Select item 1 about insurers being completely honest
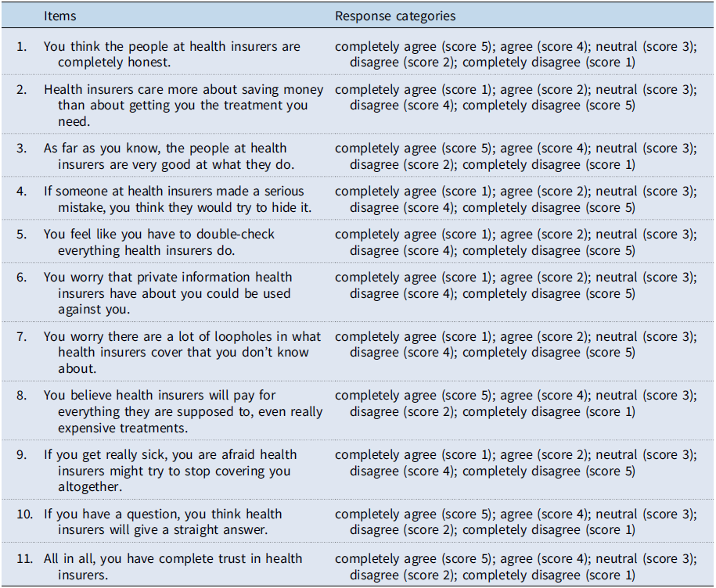The image size is (716, 588). coord(172,54)
